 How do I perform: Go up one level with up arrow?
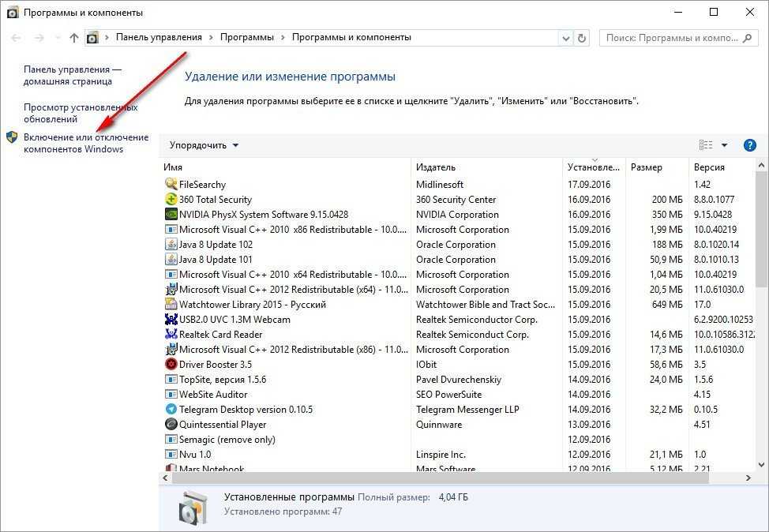point(74,37)
